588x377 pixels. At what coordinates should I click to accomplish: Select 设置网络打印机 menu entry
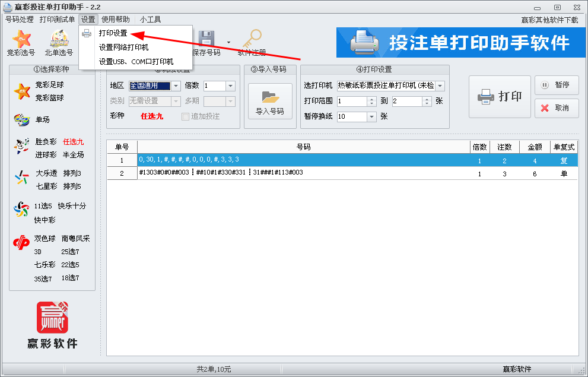click(x=123, y=47)
